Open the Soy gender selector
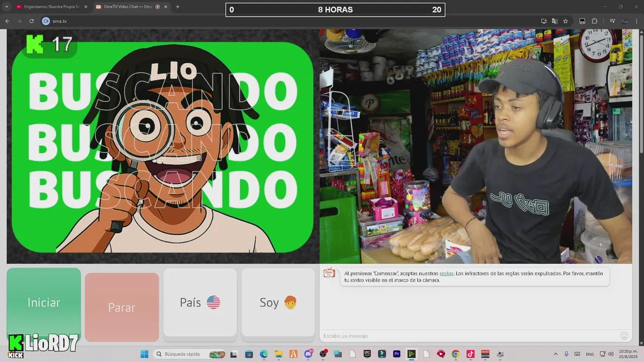Viewport: 644px width, 362px height. pos(278,302)
